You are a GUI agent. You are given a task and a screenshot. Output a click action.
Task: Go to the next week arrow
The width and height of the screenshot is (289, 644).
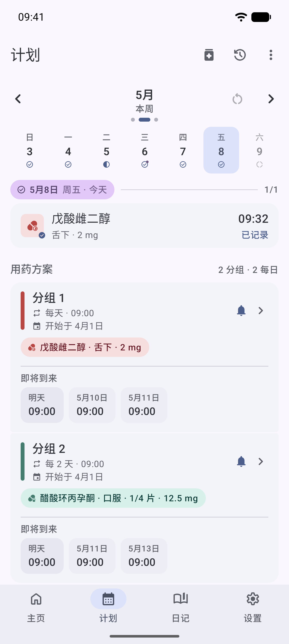click(x=271, y=99)
